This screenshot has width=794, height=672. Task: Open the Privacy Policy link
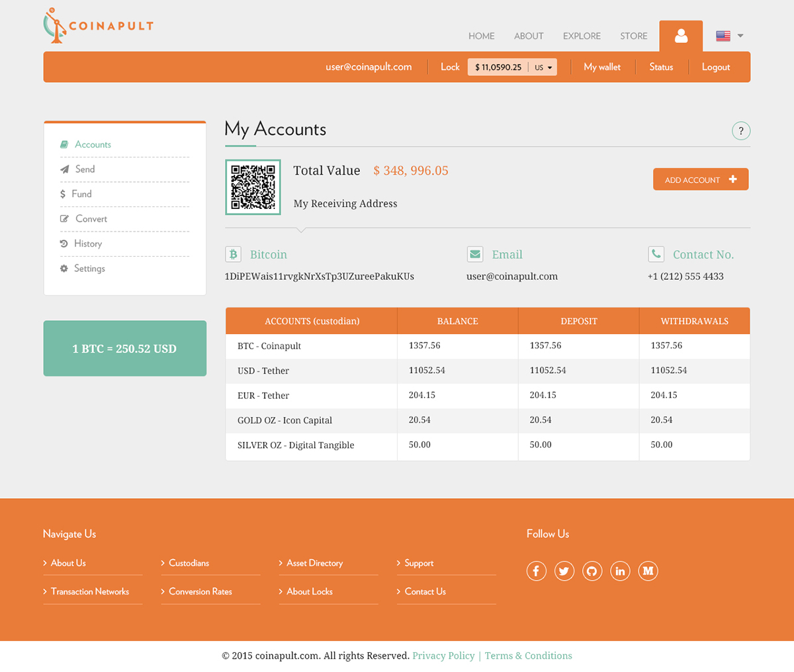pos(443,655)
